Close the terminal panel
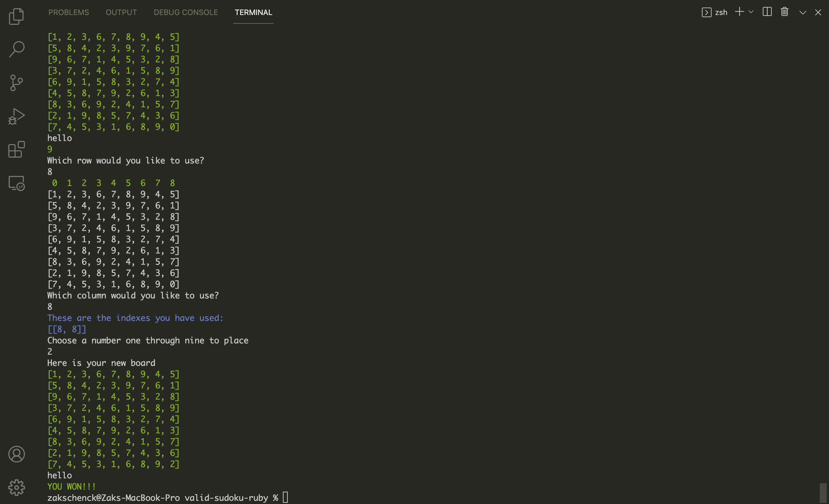 tap(819, 12)
